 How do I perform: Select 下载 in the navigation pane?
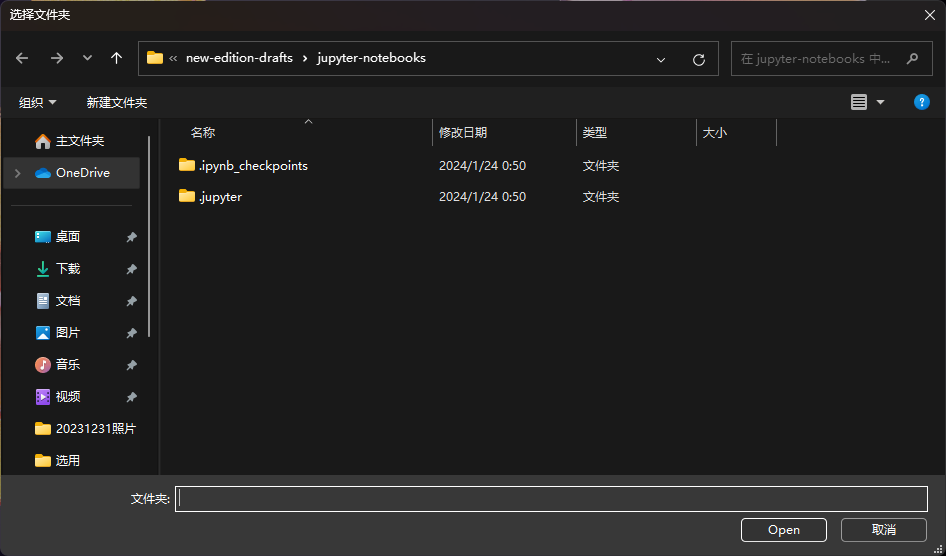[x=67, y=269]
